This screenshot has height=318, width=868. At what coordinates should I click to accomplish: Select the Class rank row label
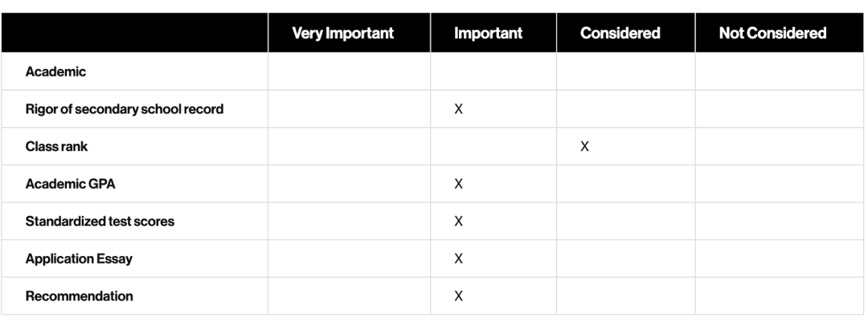56,147
